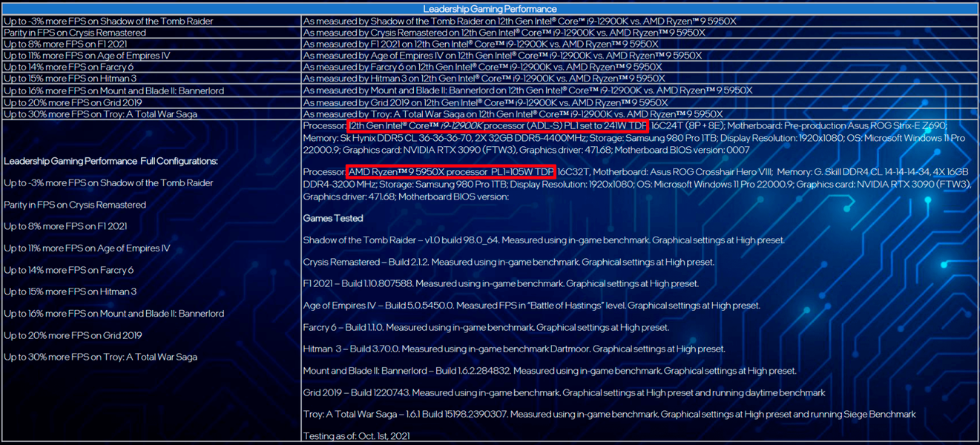Viewport: 980px width, 445px height.
Task: Click 'Up to 8% more FPS on F1 2021' under Full Configurations
Action: point(65,226)
